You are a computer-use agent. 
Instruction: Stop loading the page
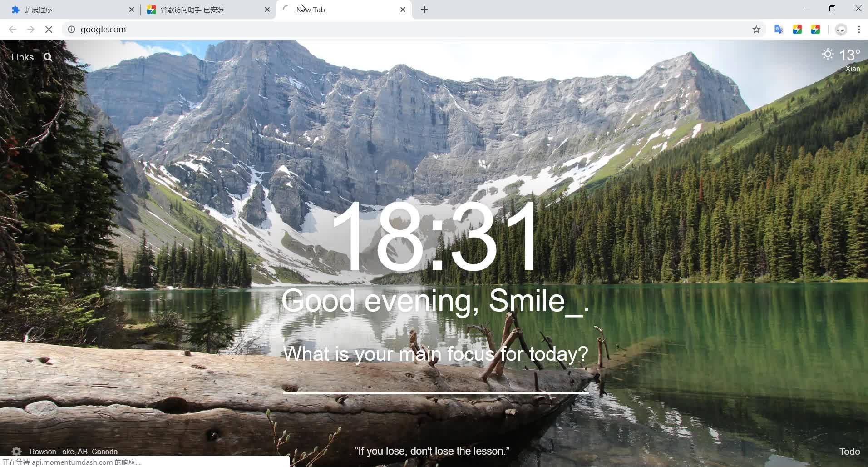coord(49,30)
